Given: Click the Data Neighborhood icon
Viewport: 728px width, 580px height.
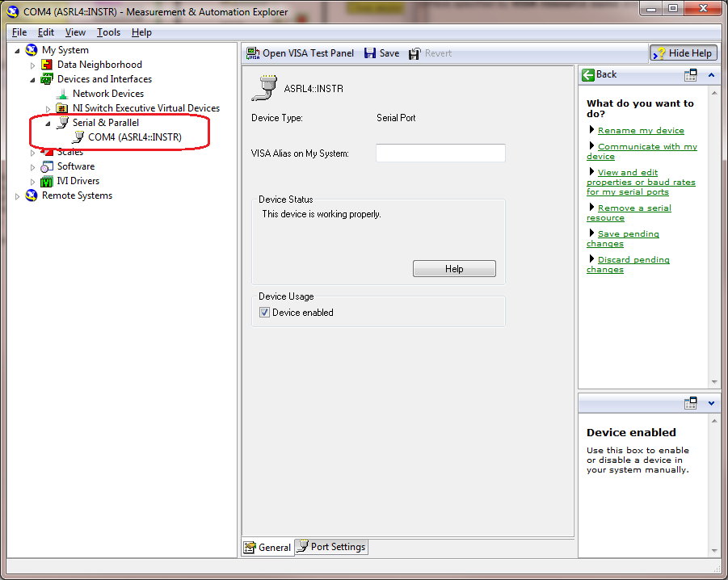Looking at the screenshot, I should pos(47,65).
